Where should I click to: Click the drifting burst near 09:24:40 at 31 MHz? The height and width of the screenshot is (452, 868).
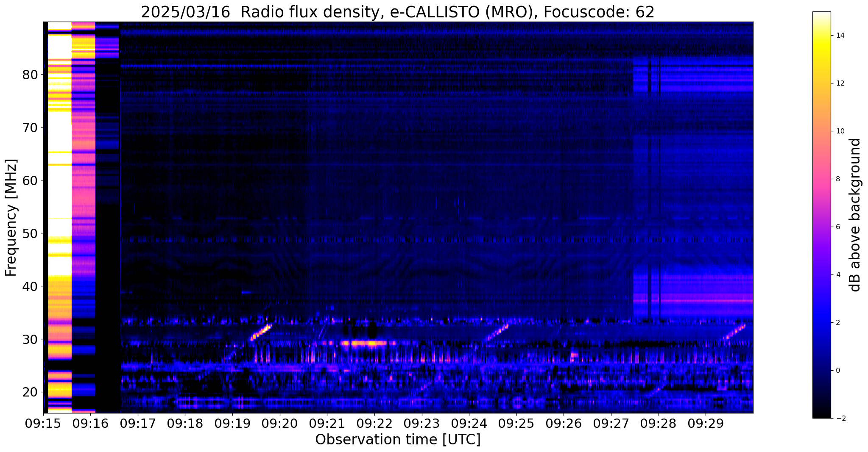click(497, 333)
